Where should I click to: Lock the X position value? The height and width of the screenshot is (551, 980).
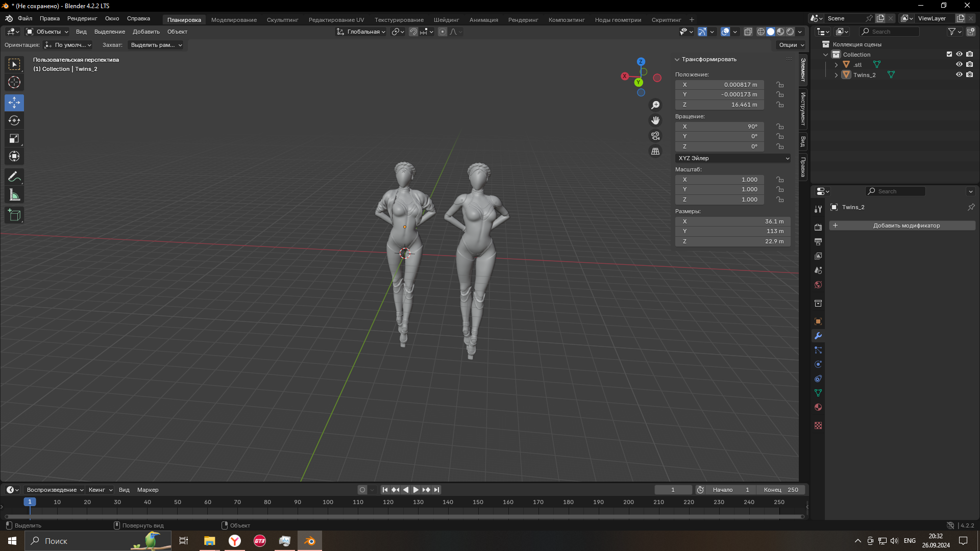[780, 85]
